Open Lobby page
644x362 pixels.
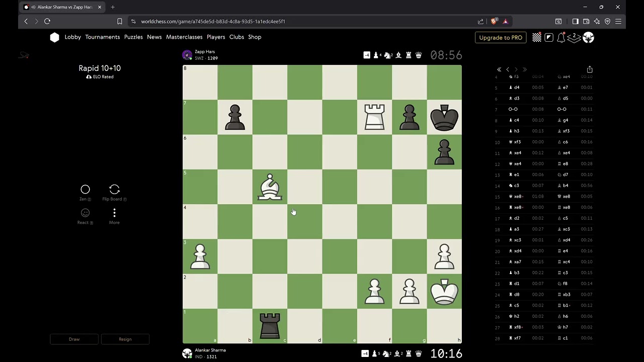point(72,37)
